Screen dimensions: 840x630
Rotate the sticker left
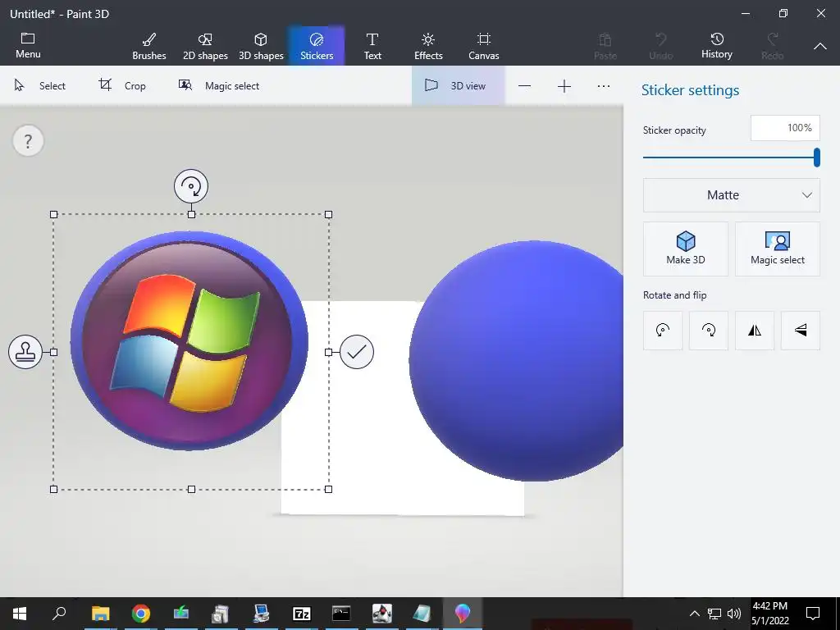663,330
